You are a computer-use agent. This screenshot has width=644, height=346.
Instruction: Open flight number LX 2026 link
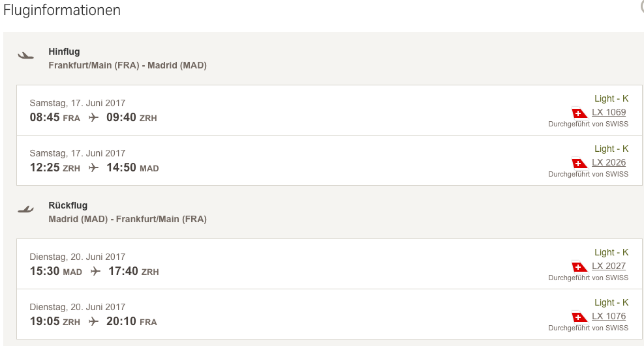(x=609, y=162)
